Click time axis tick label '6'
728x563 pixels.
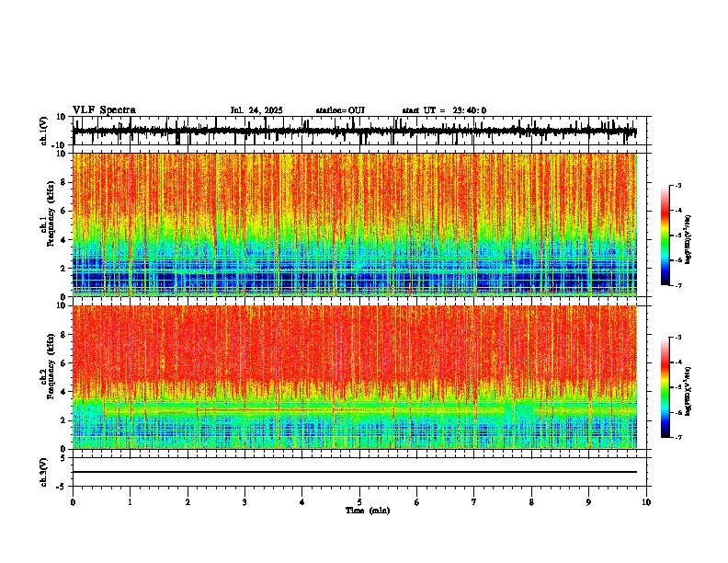(417, 501)
